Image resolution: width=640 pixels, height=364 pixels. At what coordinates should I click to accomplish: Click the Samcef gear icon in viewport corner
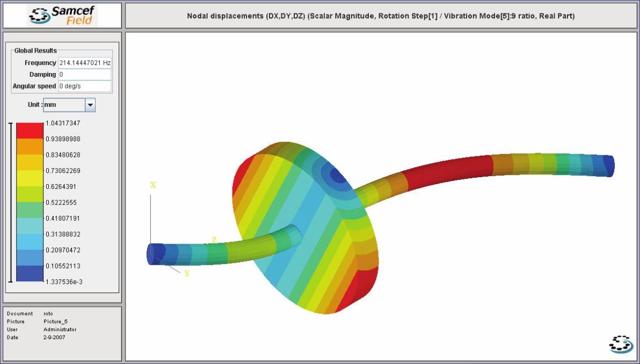(621, 344)
